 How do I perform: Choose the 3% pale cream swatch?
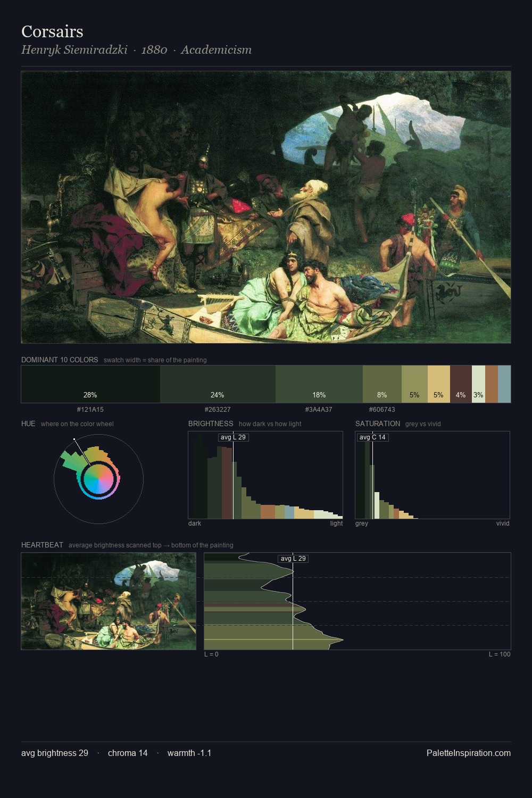(478, 384)
